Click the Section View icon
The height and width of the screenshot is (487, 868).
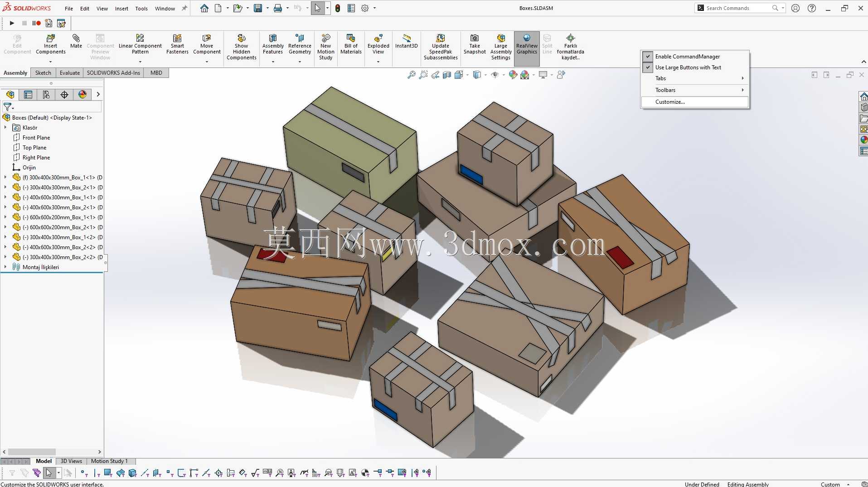[x=447, y=75]
